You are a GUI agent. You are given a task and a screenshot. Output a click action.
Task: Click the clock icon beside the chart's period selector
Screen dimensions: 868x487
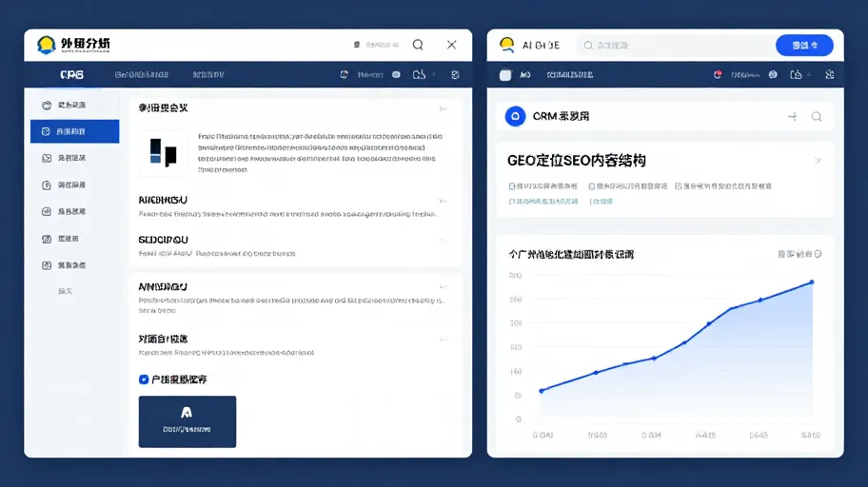click(819, 254)
